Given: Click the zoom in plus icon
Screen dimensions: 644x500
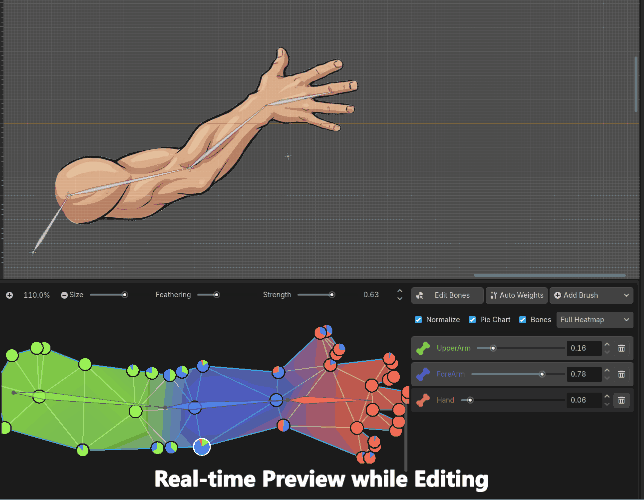Looking at the screenshot, I should tap(9, 295).
